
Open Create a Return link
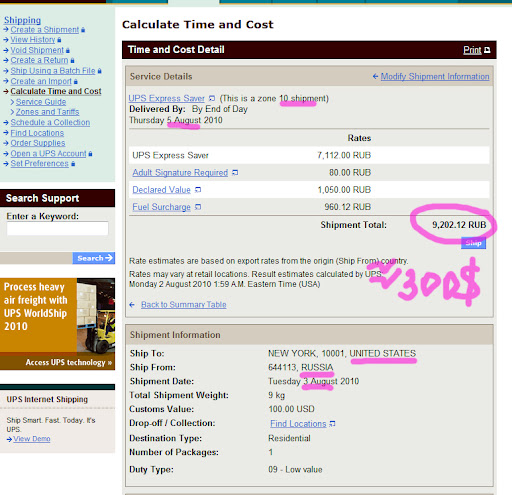click(39, 60)
